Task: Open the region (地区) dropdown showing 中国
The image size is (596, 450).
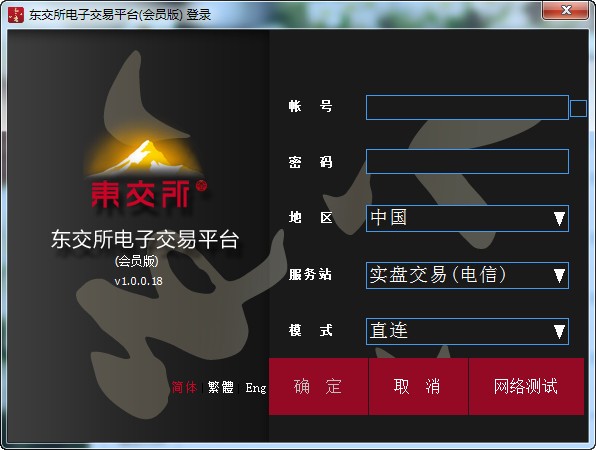Action: coord(467,218)
